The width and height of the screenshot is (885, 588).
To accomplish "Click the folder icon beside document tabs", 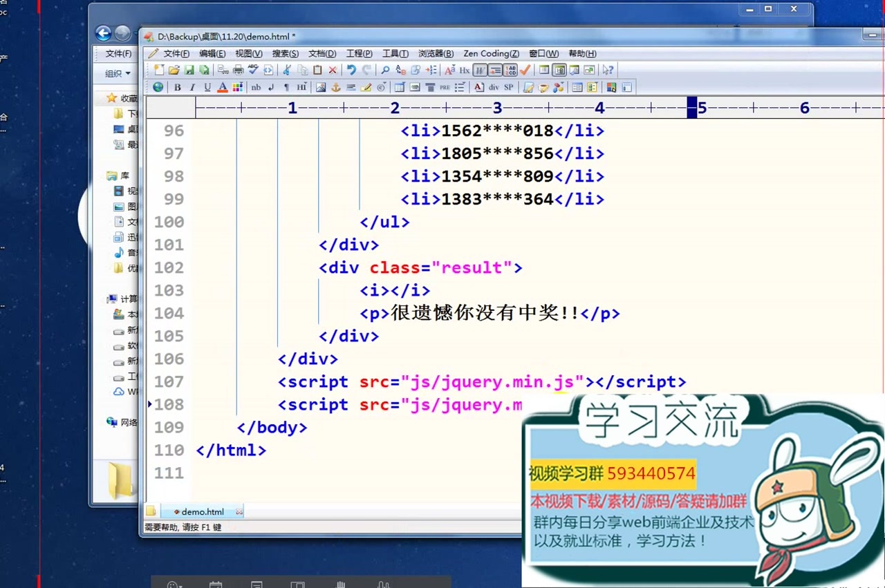I will pos(151,511).
